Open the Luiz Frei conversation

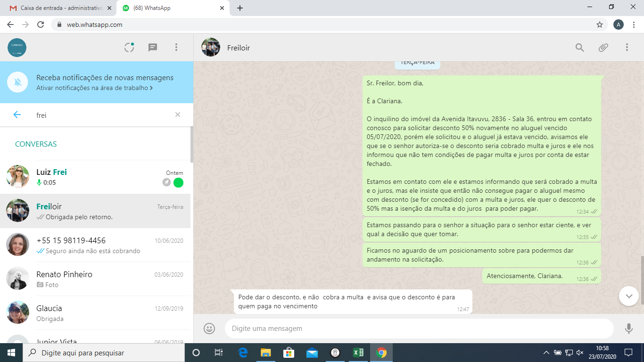pos(95,177)
